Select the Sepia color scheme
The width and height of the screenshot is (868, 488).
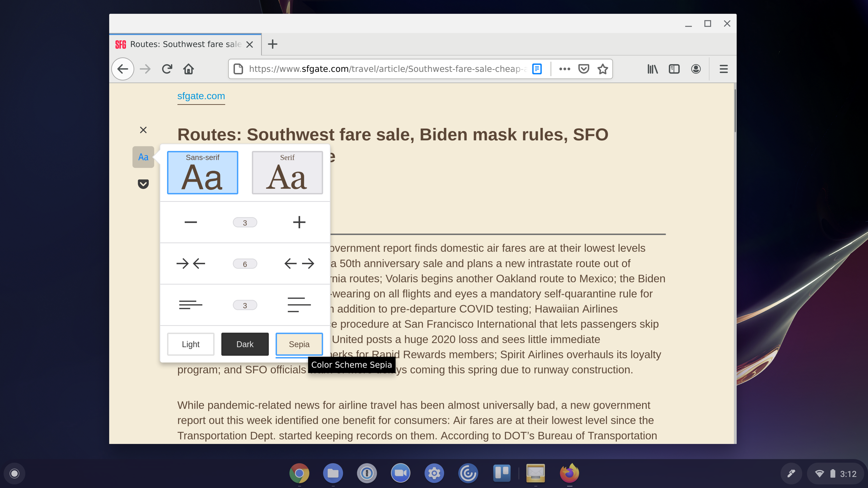299,344
